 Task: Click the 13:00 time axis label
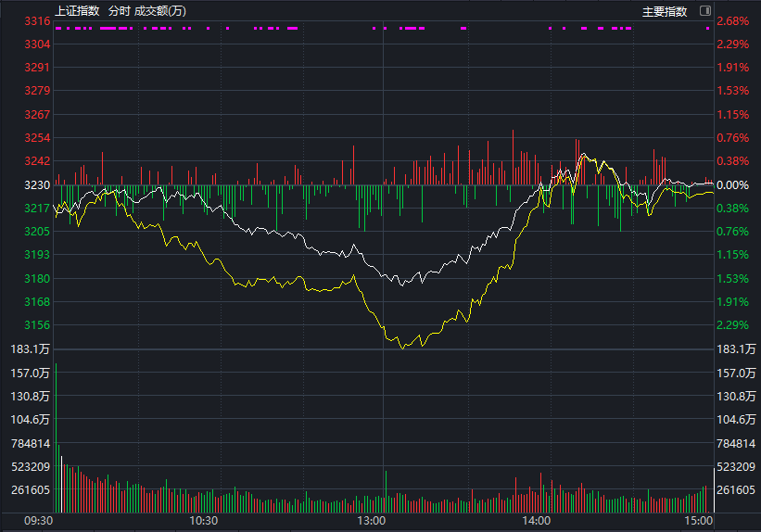pyautogui.click(x=372, y=522)
